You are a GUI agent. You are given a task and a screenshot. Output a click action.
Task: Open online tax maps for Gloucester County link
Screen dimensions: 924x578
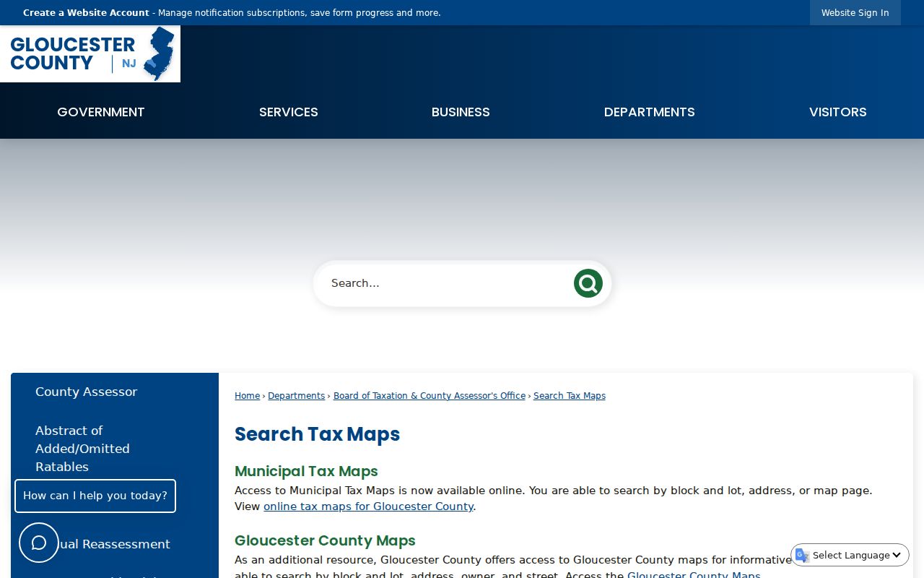(x=368, y=506)
